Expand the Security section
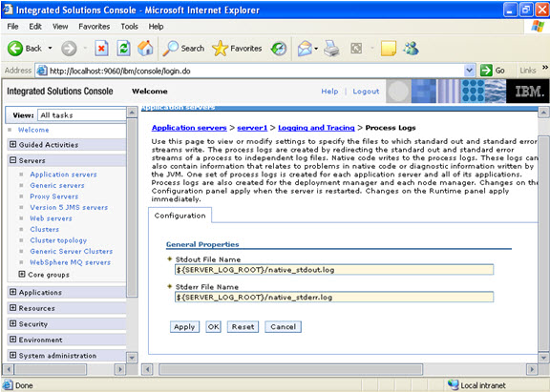 [x=13, y=323]
